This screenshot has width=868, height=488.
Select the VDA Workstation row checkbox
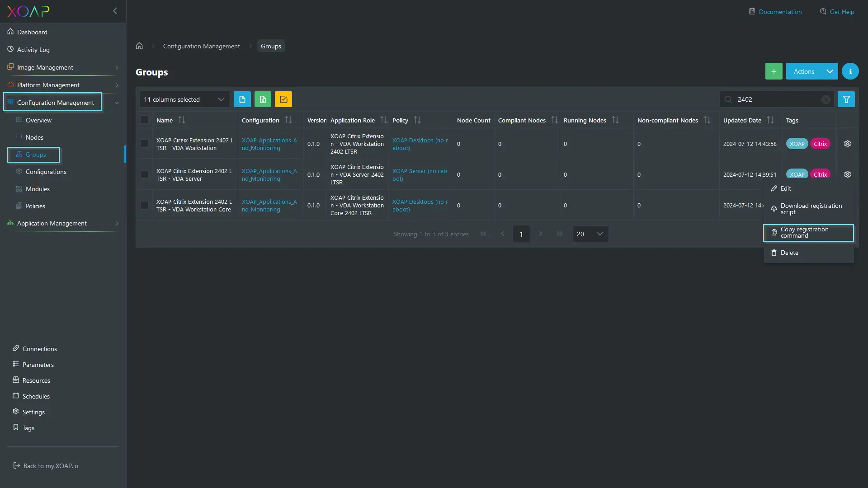(144, 144)
